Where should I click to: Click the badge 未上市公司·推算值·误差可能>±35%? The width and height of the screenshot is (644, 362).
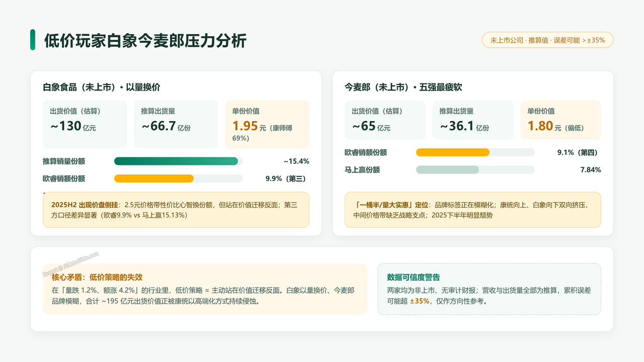(x=547, y=40)
